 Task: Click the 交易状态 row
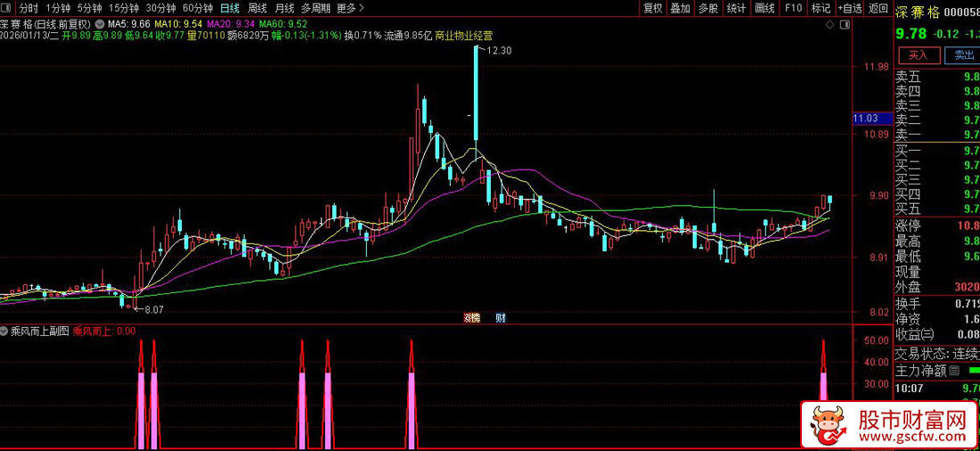[937, 353]
